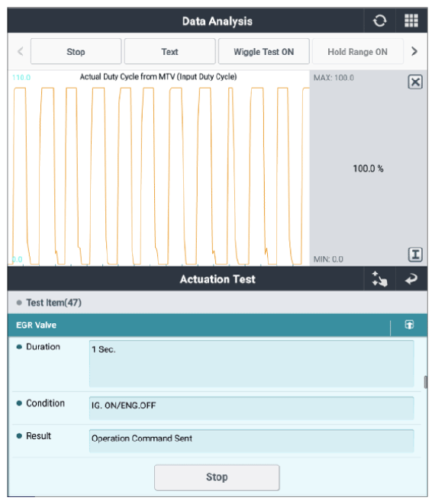Show previous toolbar options with left chevron

[21, 51]
